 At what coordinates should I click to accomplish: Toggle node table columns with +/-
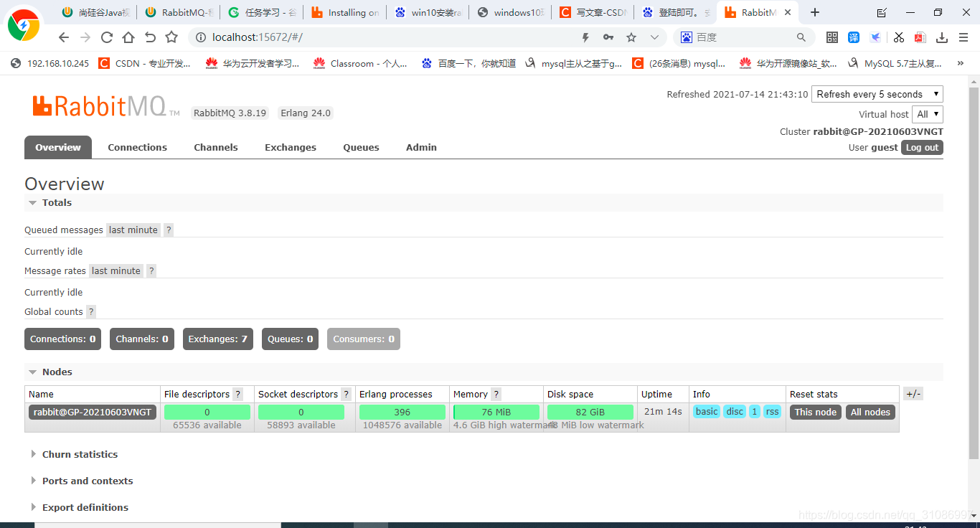(x=913, y=394)
